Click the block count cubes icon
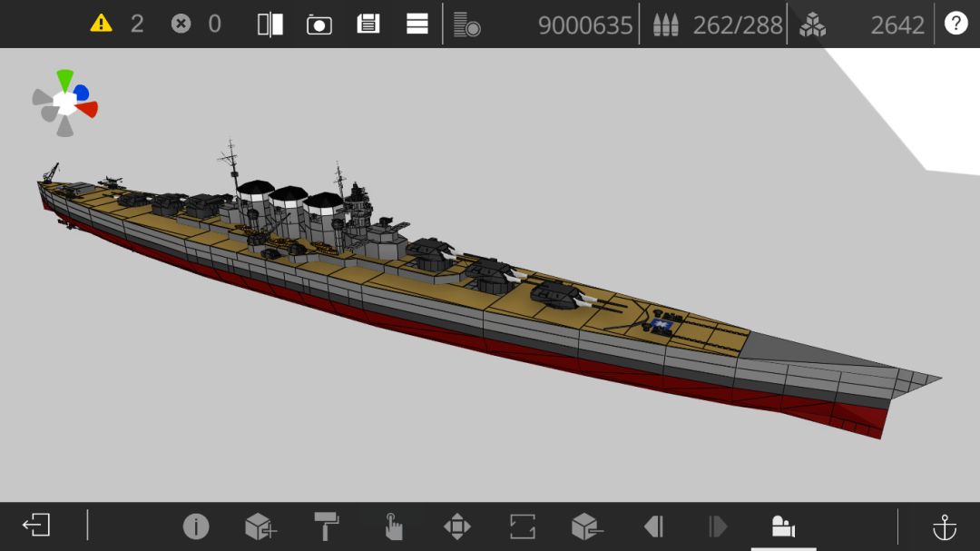 [812, 25]
